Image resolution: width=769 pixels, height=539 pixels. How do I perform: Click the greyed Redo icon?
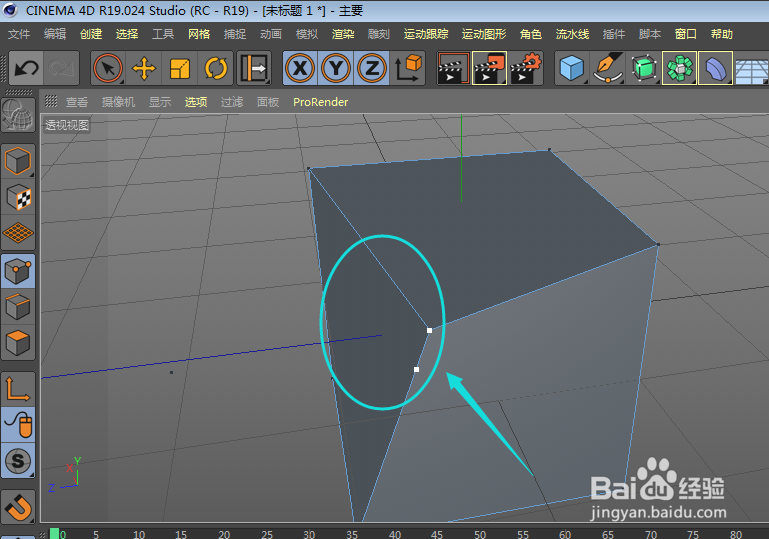tap(62, 68)
